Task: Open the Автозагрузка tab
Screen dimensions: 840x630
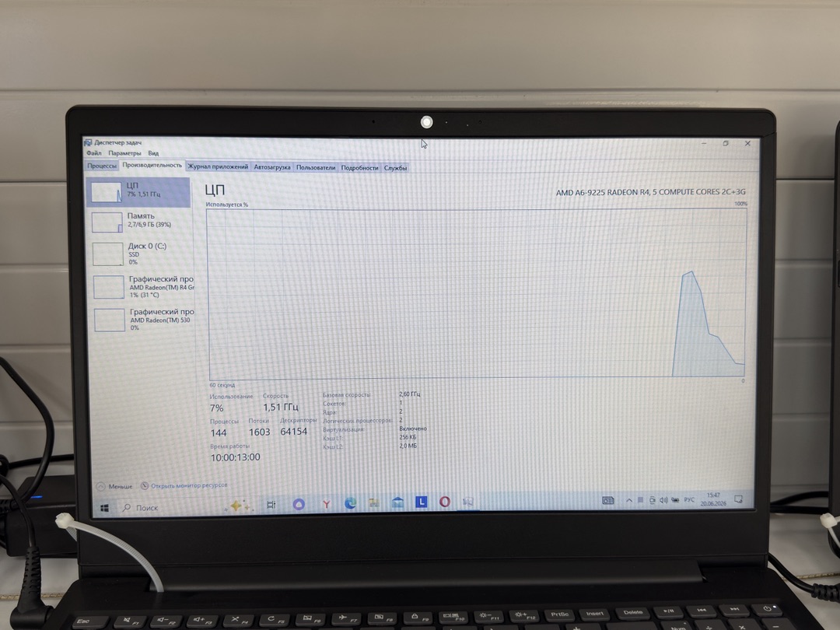Action: pos(272,167)
